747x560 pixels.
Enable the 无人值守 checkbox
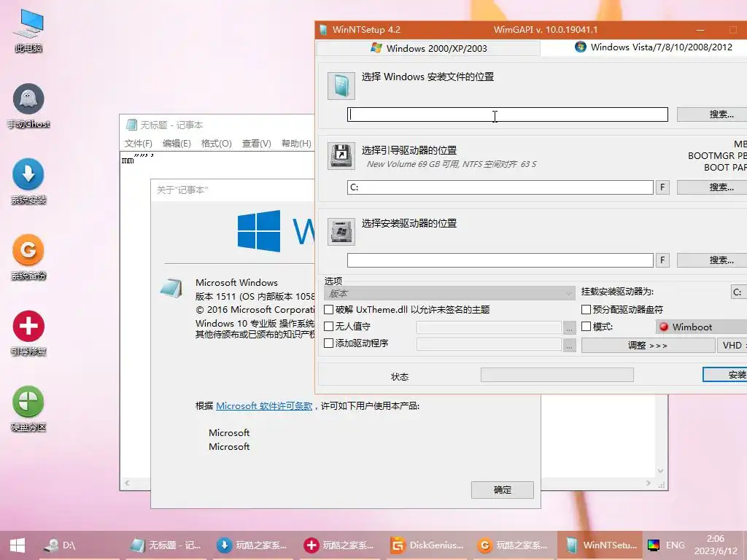click(x=329, y=326)
